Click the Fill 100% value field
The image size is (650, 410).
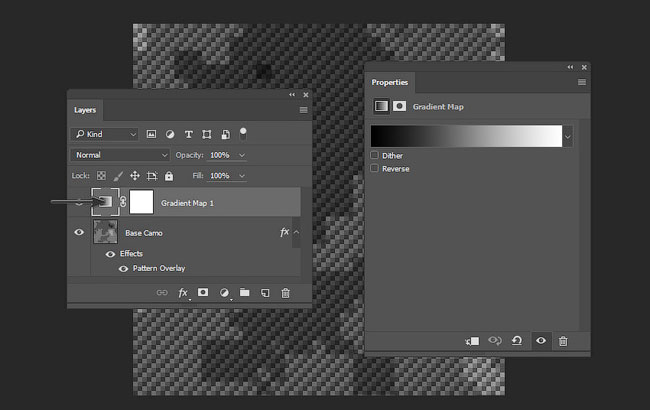coord(221,176)
